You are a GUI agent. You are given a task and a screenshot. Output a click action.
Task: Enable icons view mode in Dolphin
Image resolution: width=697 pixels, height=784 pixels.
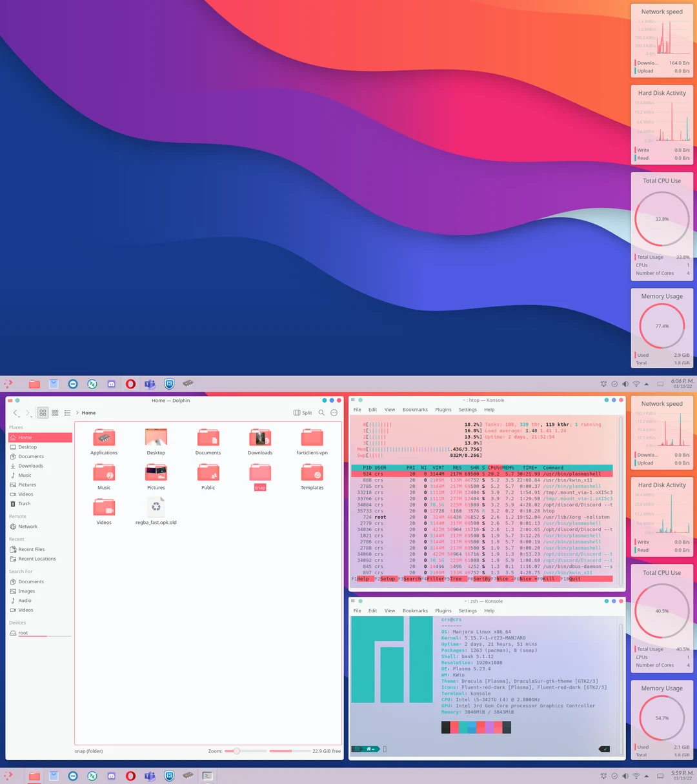pos(43,412)
